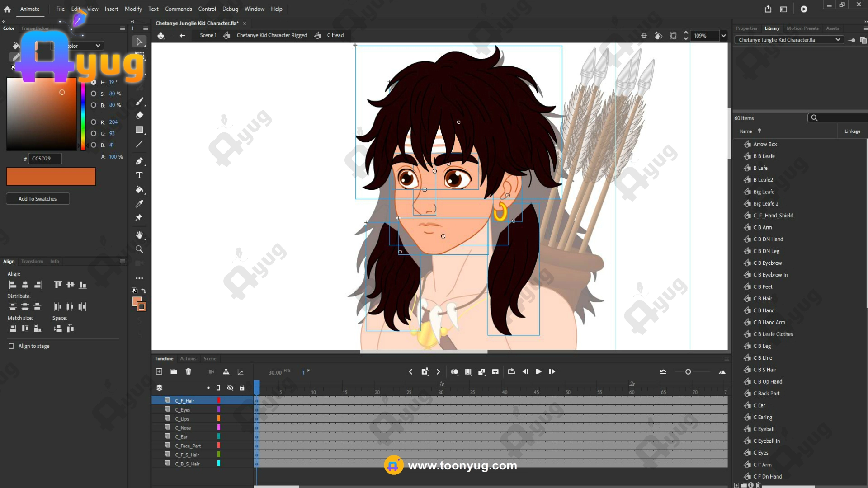Image resolution: width=868 pixels, height=488 pixels.
Task: Select the Text tool in toolbar
Action: [x=139, y=175]
